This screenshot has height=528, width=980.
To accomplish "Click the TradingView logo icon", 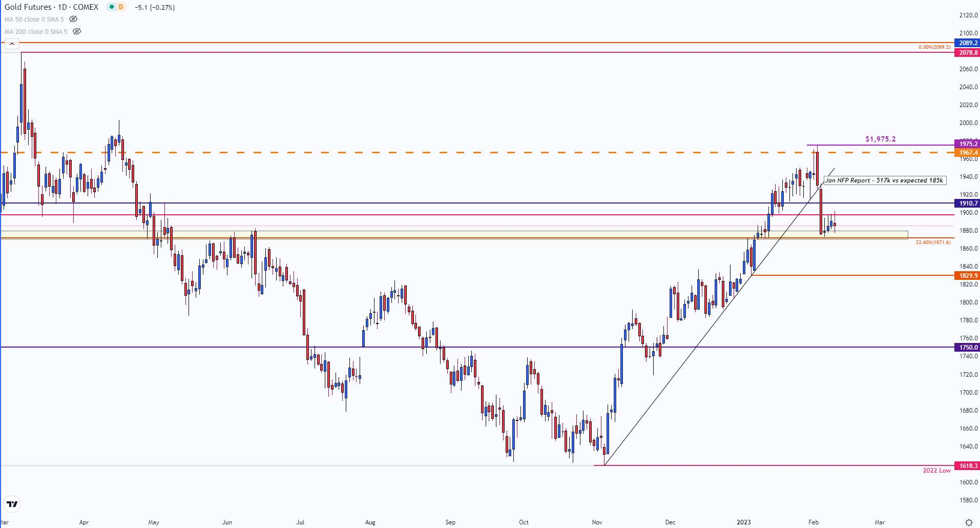I will point(12,504).
